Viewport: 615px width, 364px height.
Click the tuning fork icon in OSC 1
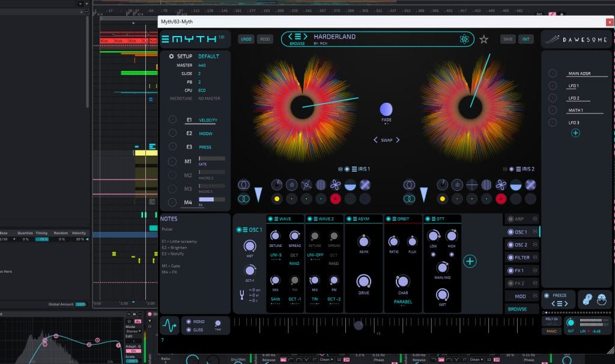coord(241,294)
